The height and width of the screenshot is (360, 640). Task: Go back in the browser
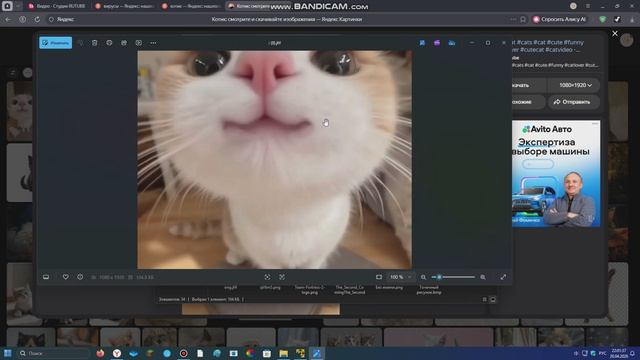pyautogui.click(x=8, y=19)
